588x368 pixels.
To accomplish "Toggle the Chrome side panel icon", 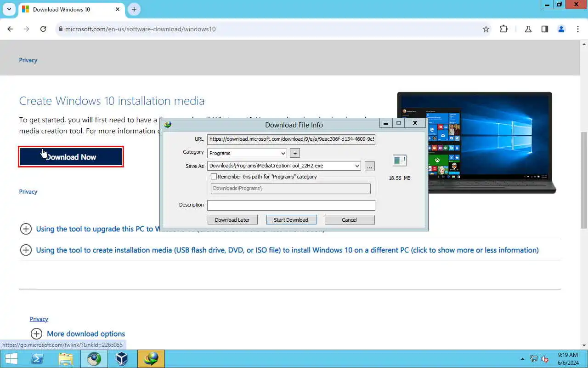I will click(x=545, y=29).
